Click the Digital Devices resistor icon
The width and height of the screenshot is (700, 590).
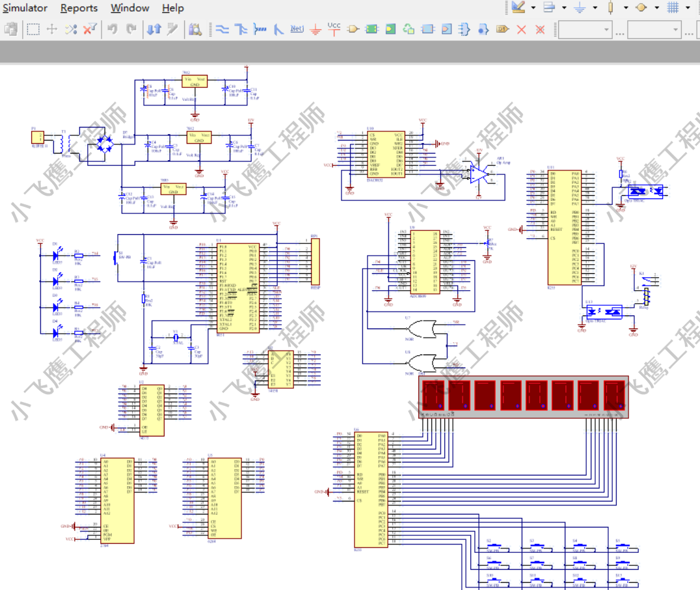[x=611, y=8]
